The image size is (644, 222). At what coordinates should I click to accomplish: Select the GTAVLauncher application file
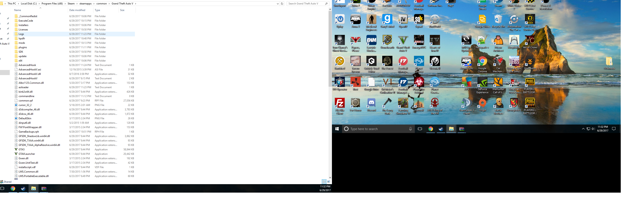(74, 154)
